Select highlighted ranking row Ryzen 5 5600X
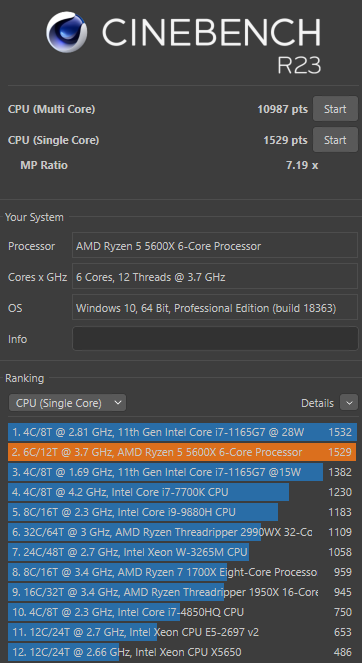This screenshot has width=362, height=663. (x=182, y=452)
